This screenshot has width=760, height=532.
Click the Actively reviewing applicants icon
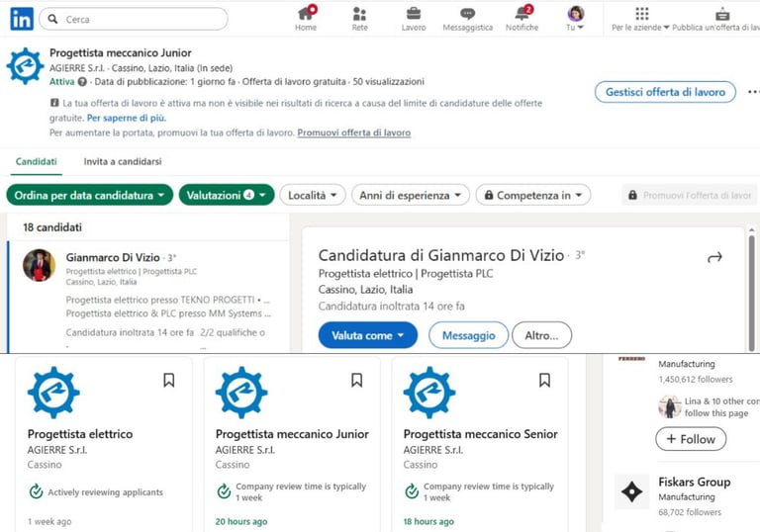coord(36,491)
